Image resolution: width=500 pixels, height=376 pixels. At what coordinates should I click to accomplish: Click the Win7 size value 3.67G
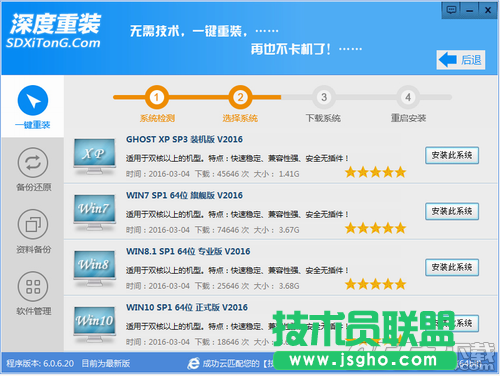pyautogui.click(x=289, y=230)
